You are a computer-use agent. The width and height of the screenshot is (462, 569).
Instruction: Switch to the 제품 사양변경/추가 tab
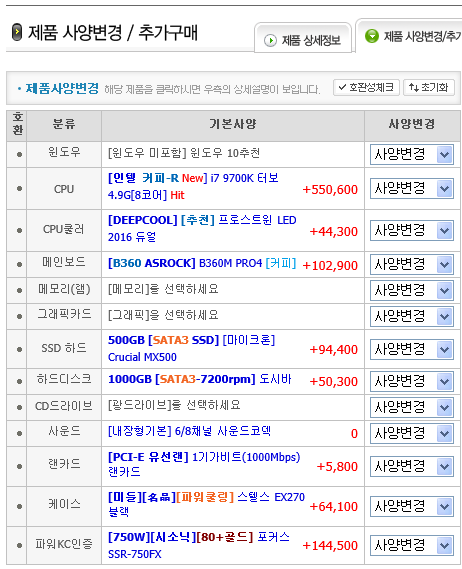(409, 36)
